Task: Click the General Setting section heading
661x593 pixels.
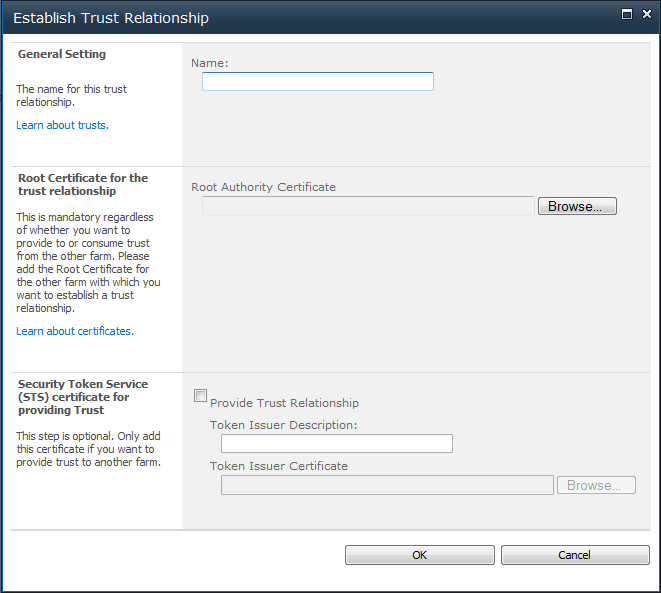Action: click(x=62, y=54)
